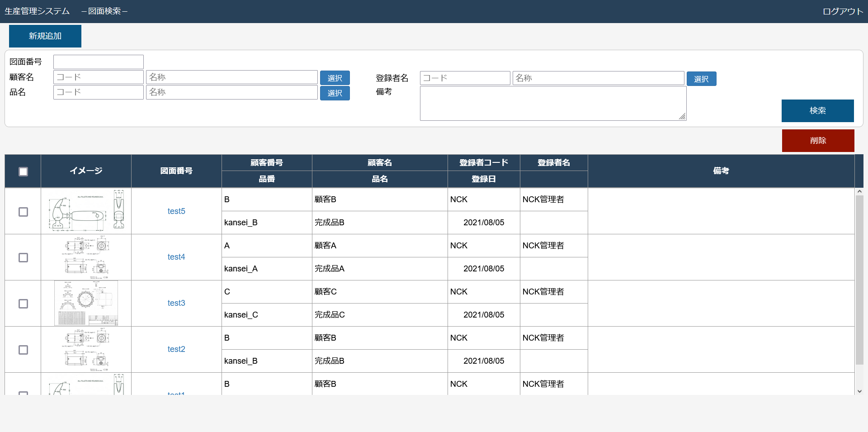Image resolution: width=868 pixels, height=432 pixels.
Task: Click 選択 button next to 品名
Action: 335,93
